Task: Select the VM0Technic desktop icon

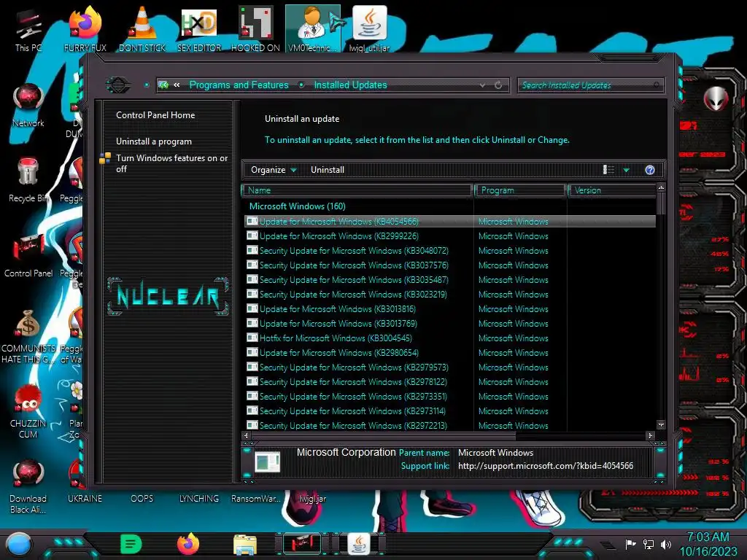Action: [x=312, y=29]
